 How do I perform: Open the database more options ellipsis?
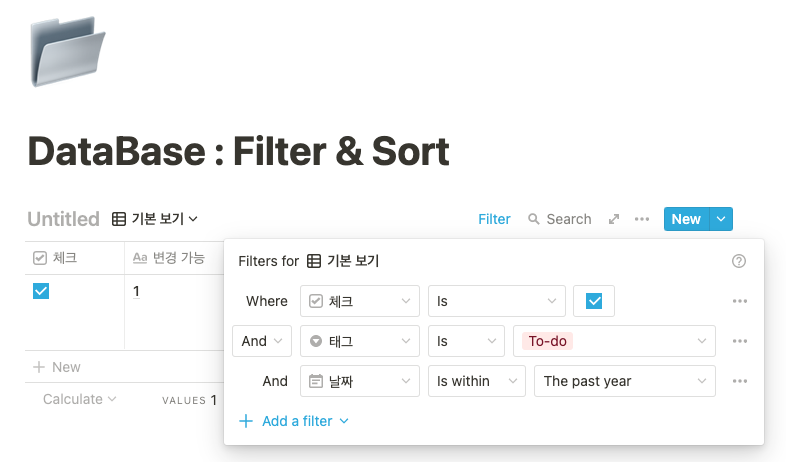[x=642, y=219]
